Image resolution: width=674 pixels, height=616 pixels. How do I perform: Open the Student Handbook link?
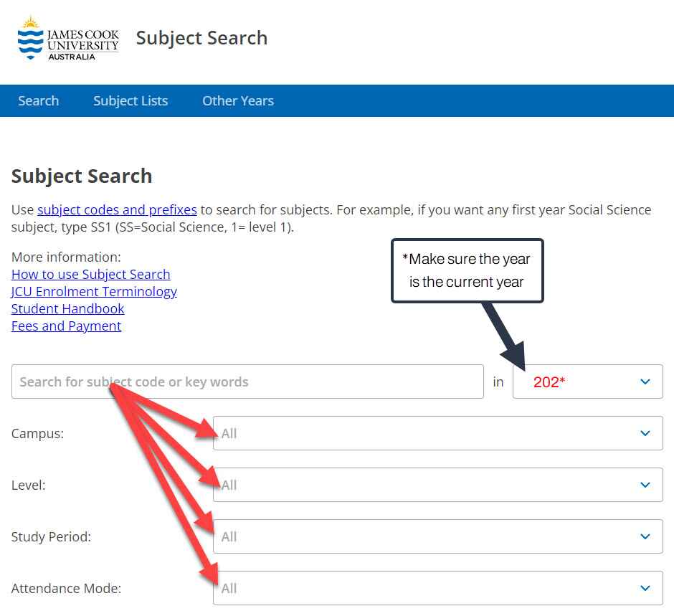tap(68, 308)
